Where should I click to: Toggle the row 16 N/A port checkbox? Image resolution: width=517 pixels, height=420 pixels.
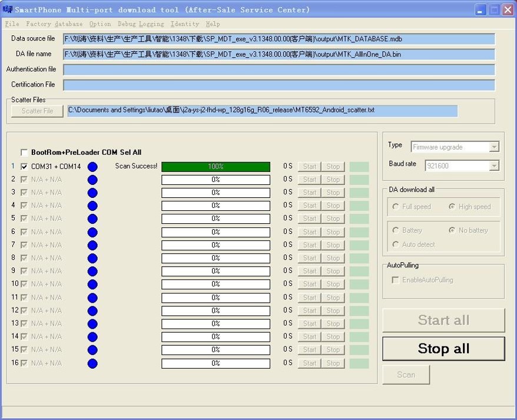pyautogui.click(x=24, y=363)
